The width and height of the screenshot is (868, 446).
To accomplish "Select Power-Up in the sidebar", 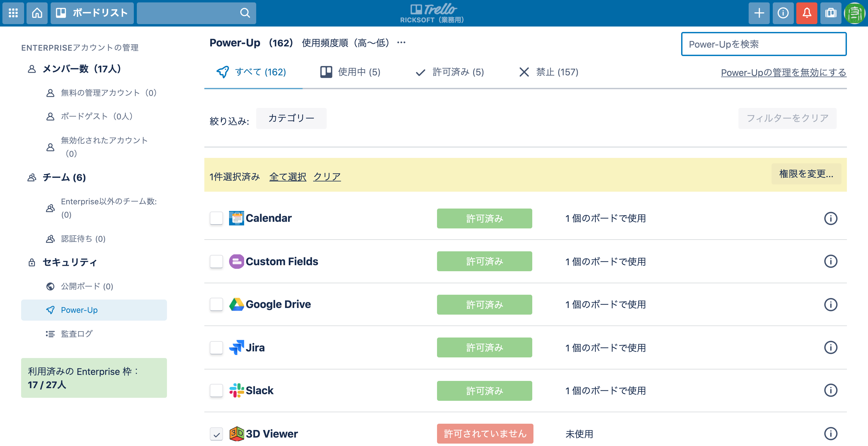I will pyautogui.click(x=94, y=310).
